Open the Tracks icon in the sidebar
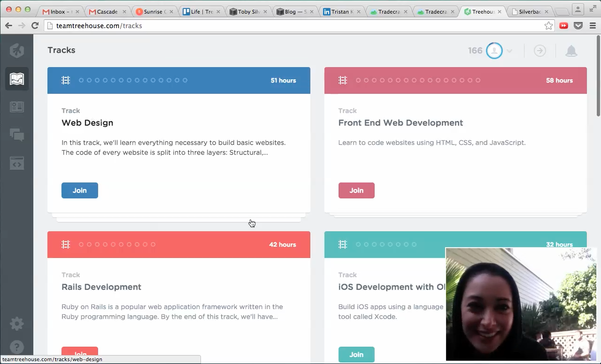 [x=17, y=78]
